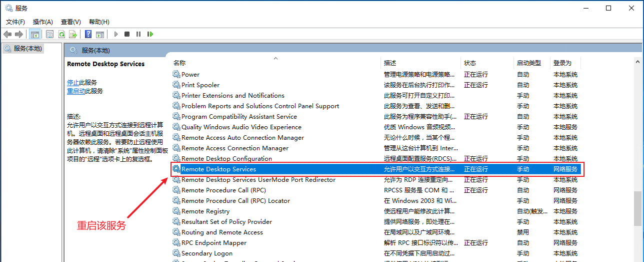Click gear icon of Resultant Set of Policy Provider
Viewport: 644px width, 262px height.
point(176,221)
